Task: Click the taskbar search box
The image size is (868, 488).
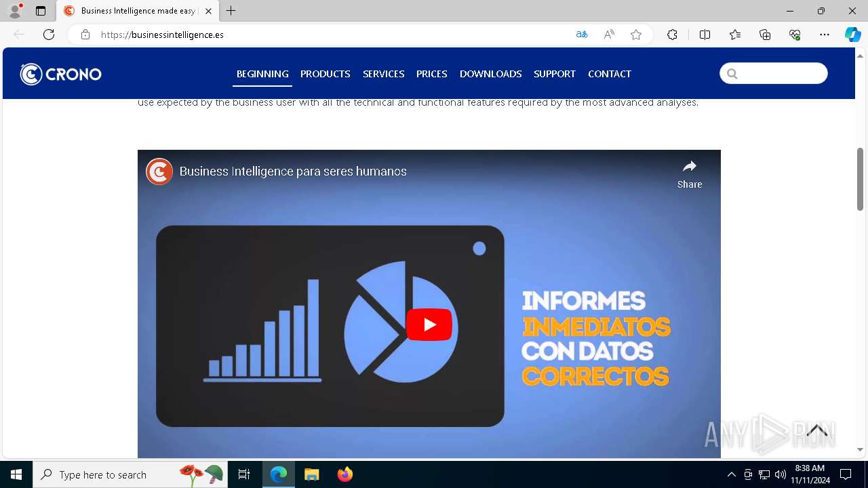Action: click(x=129, y=474)
